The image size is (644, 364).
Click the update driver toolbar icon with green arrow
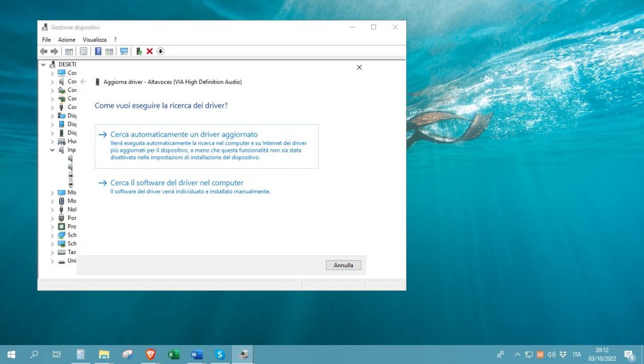[x=139, y=51]
